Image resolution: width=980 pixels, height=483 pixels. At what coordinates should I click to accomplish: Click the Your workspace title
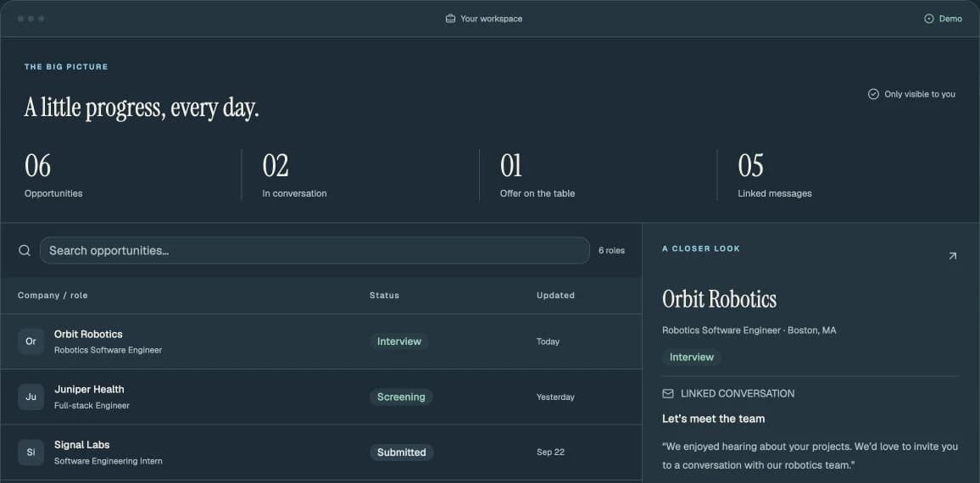(491, 19)
